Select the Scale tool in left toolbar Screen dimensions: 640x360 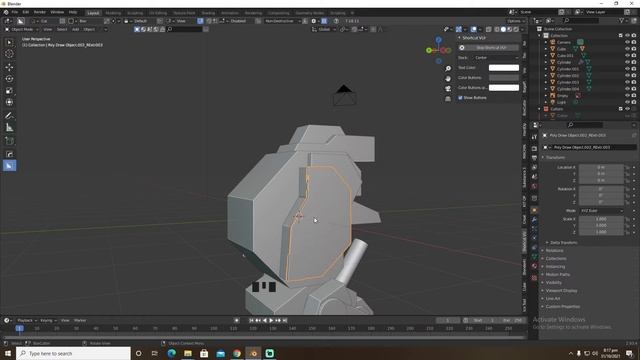point(9,91)
